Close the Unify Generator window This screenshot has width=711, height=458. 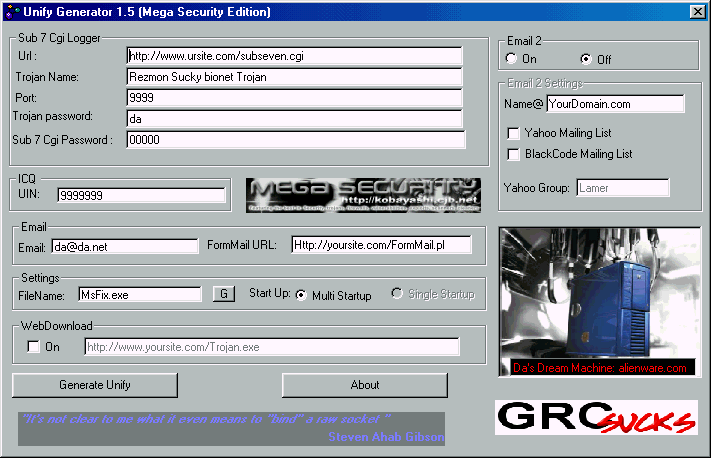(697, 12)
